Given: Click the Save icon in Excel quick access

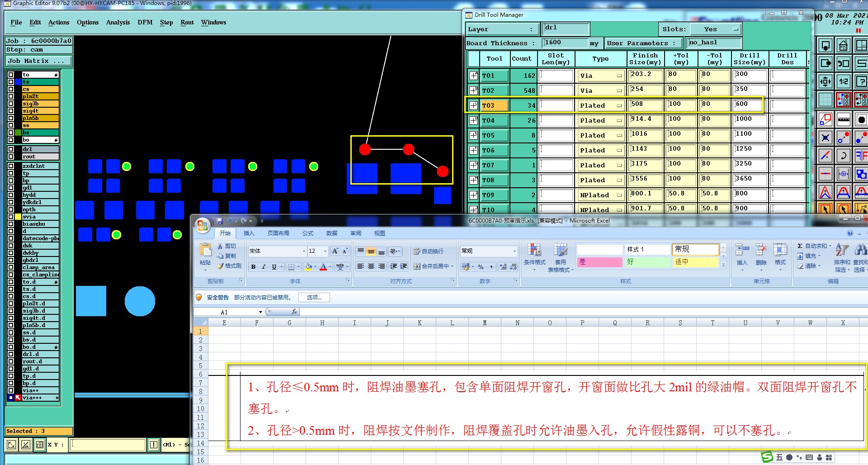Looking at the screenshot, I should [220, 221].
